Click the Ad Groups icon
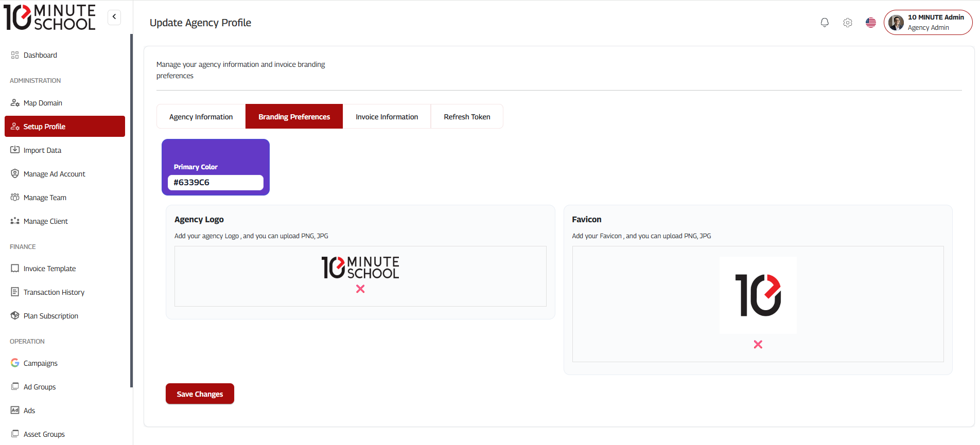The width and height of the screenshot is (980, 445). tap(15, 386)
